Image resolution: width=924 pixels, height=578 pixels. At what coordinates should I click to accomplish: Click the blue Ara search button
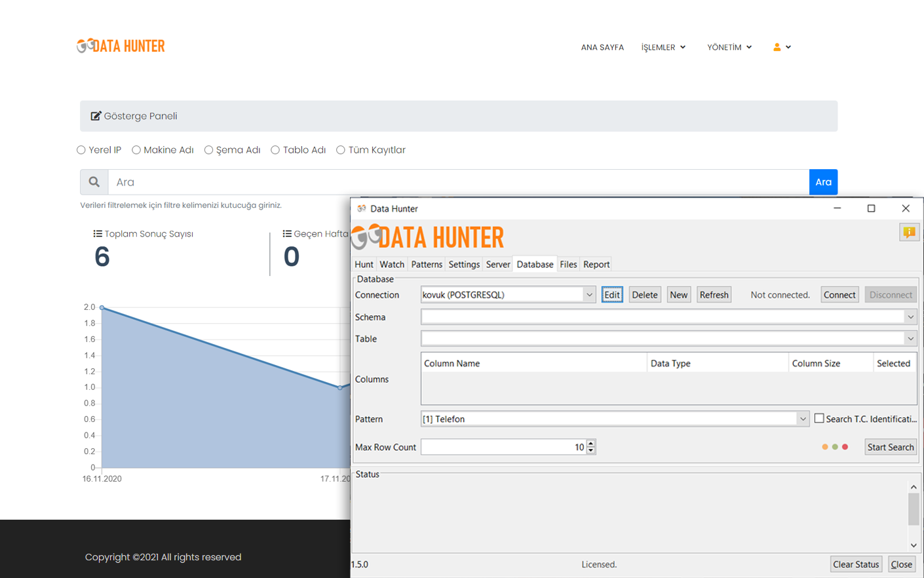tap(824, 182)
